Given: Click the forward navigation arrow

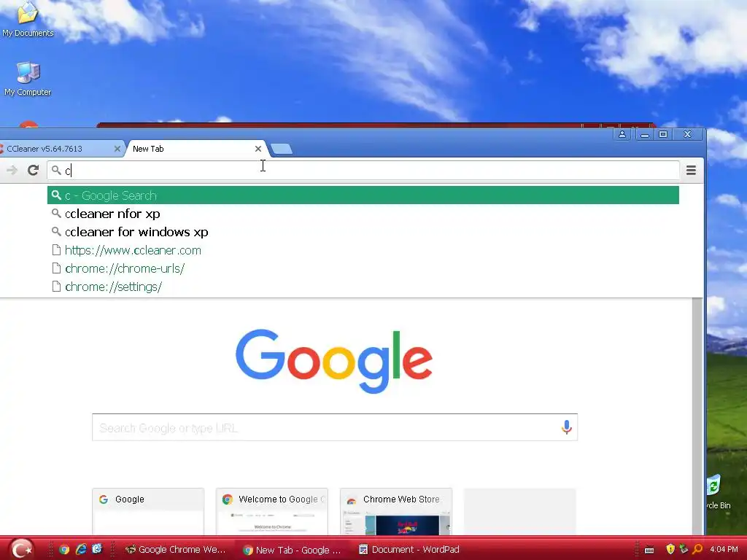Looking at the screenshot, I should 12,170.
